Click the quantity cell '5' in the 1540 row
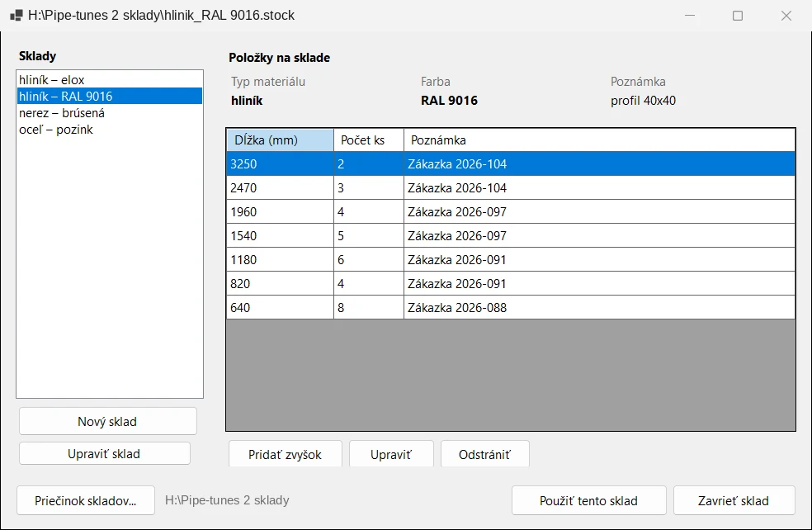This screenshot has height=530, width=812. [369, 235]
